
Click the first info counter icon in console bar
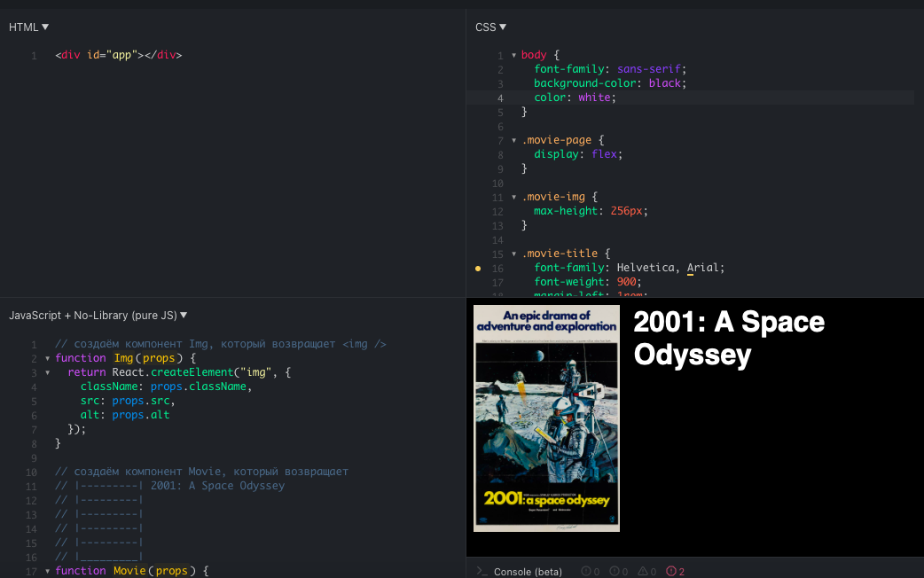click(x=585, y=571)
